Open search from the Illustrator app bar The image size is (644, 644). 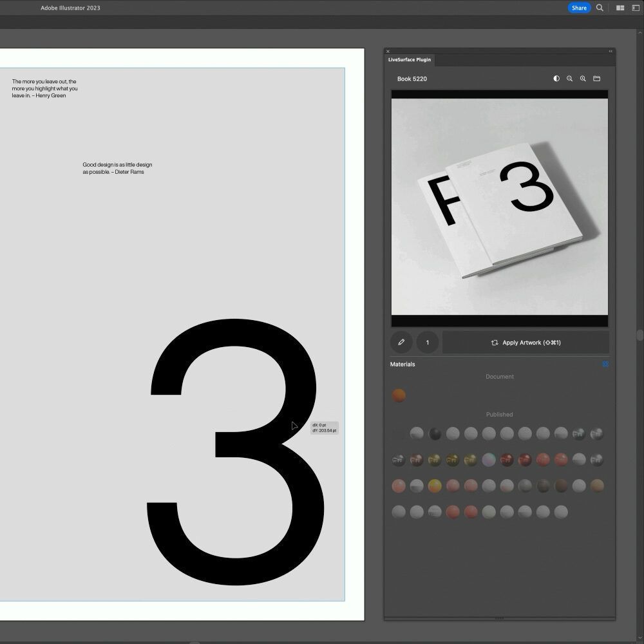[600, 8]
